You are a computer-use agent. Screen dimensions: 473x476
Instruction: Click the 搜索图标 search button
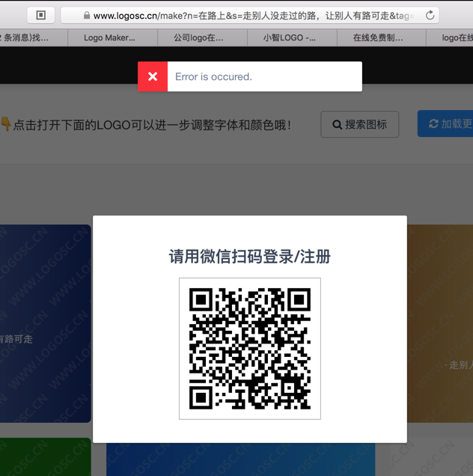click(360, 124)
